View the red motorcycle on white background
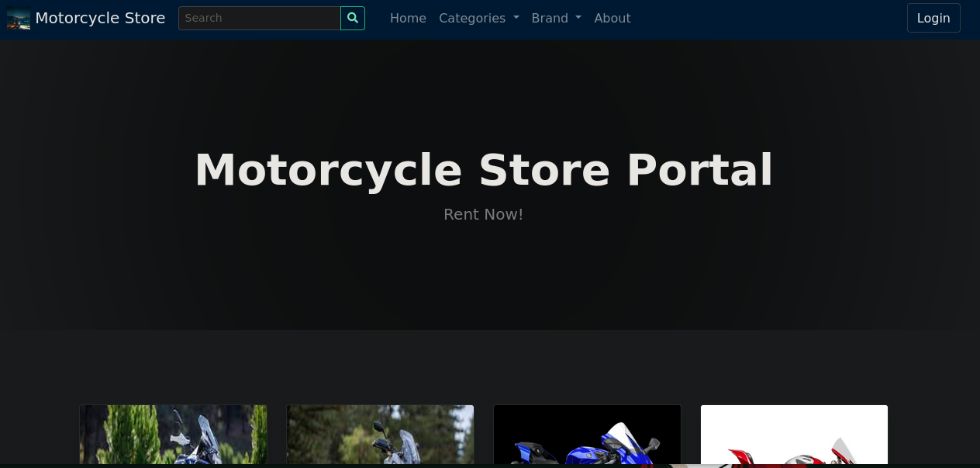 tap(794, 439)
